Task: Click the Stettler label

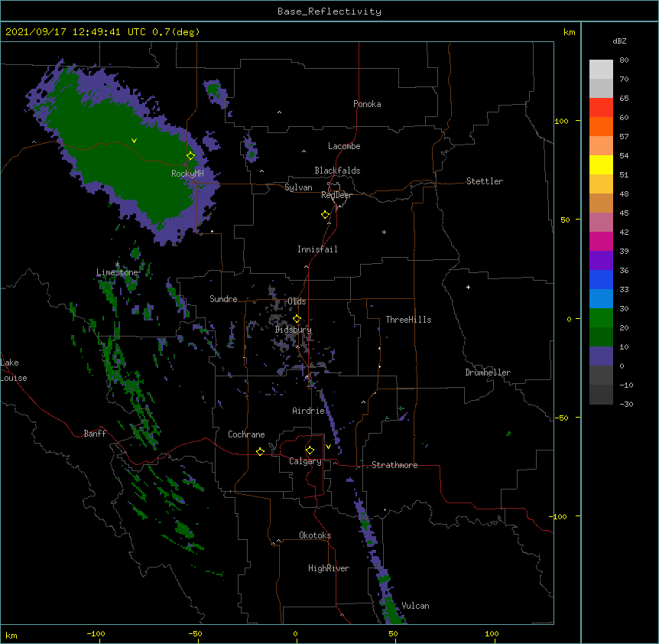Action: tap(485, 181)
